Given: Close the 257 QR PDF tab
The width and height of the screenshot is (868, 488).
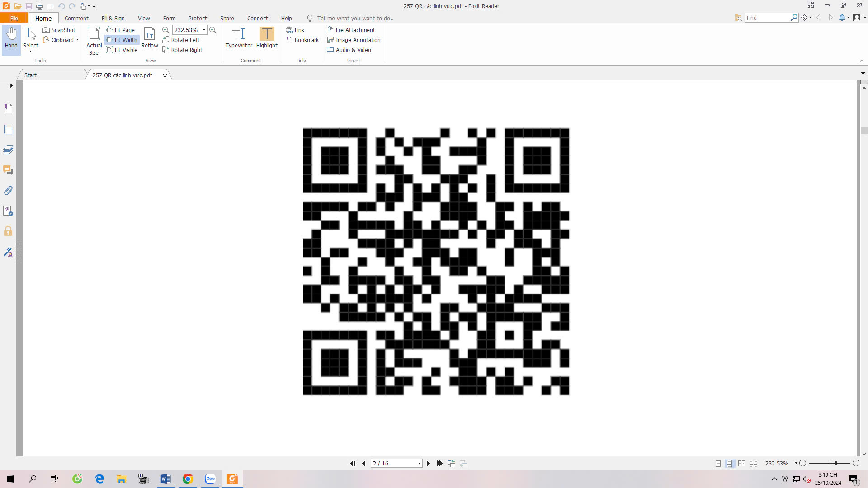Looking at the screenshot, I should (x=165, y=75).
